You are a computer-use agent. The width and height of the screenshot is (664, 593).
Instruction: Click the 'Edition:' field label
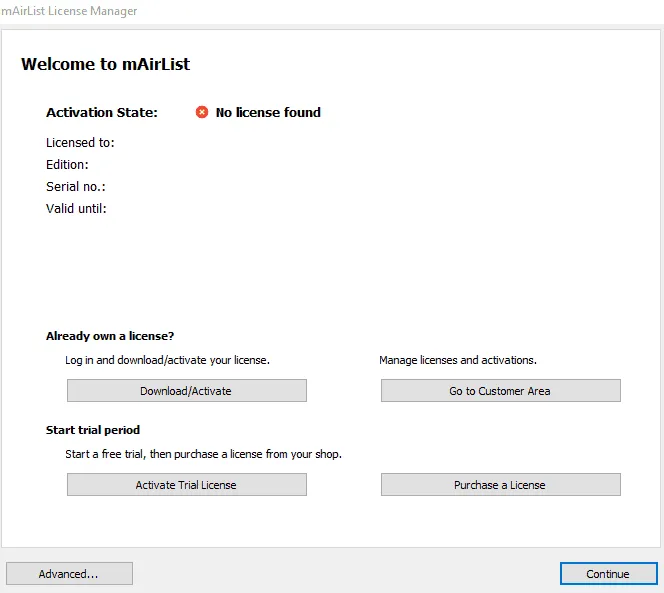[67, 165]
